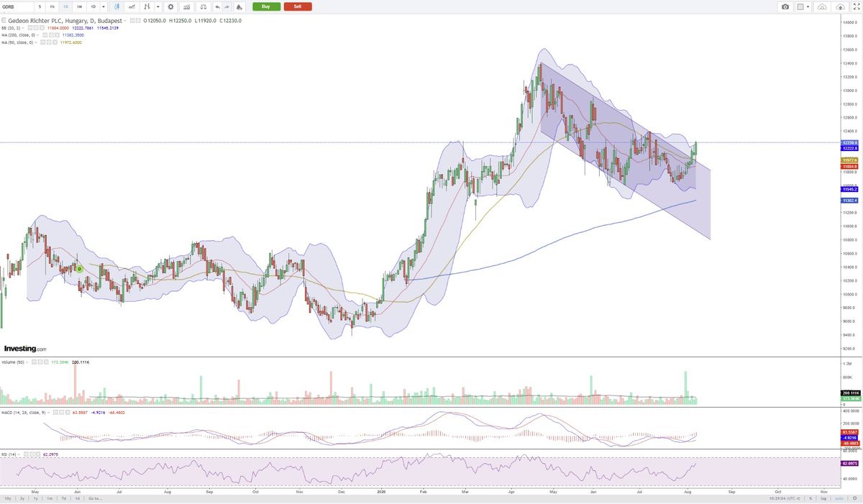
Task: Undo the last chart action
Action: (217, 6)
